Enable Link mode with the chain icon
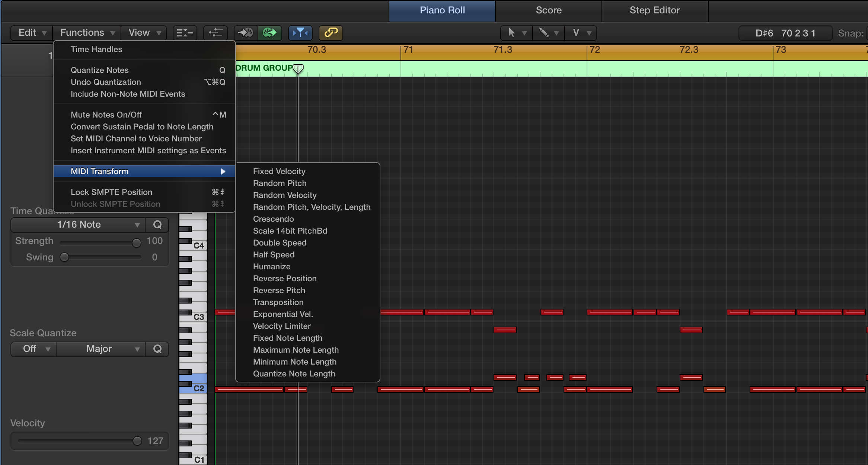 (x=330, y=33)
